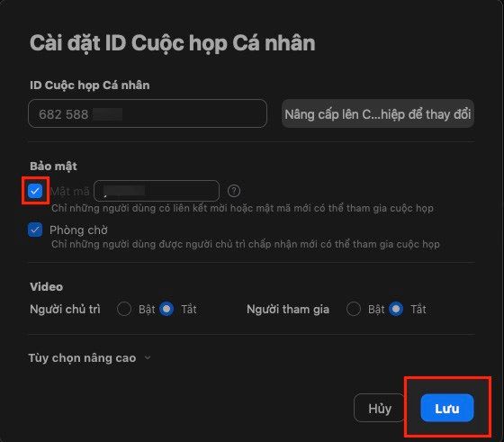Screen dimensions: 504x442
Task: Click the Phòng chờ label text
Action: click(78, 230)
